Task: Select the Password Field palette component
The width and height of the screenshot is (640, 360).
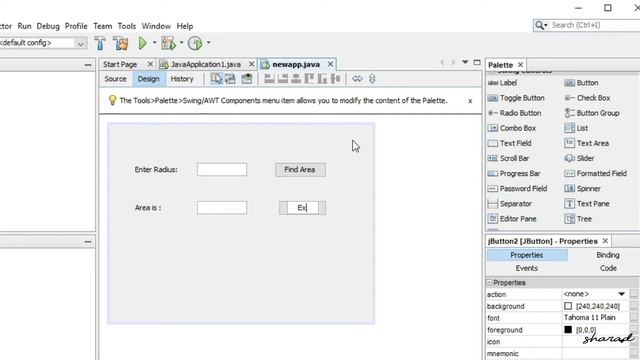Action: 517,189
